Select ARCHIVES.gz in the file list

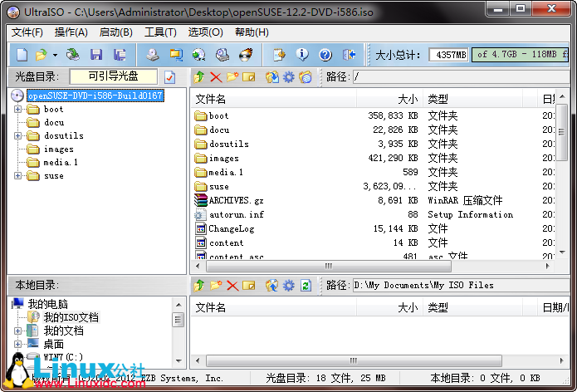[236, 201]
